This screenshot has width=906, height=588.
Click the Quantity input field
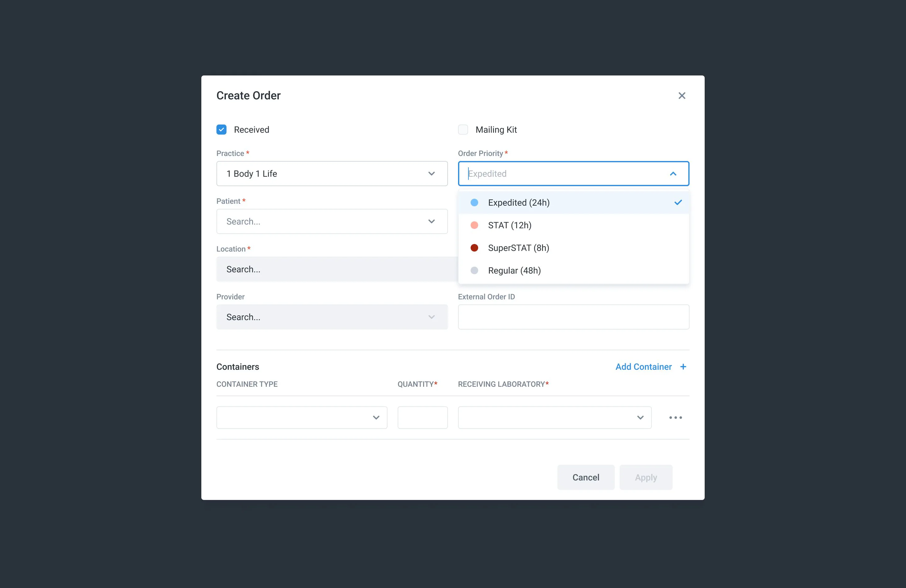click(x=422, y=418)
